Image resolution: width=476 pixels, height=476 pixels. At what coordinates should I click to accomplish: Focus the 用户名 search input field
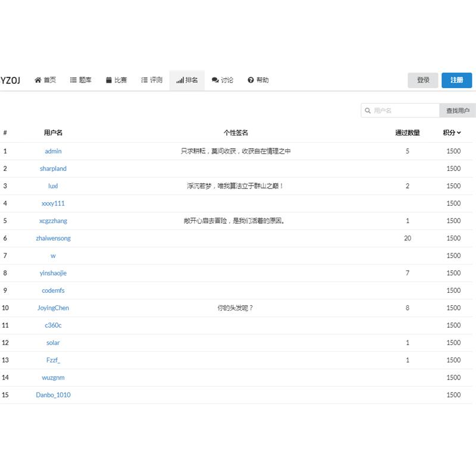pyautogui.click(x=400, y=111)
